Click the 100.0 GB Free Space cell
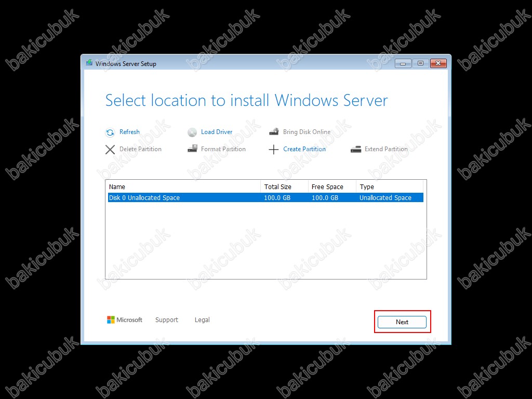This screenshot has height=399, width=532. tap(325, 197)
